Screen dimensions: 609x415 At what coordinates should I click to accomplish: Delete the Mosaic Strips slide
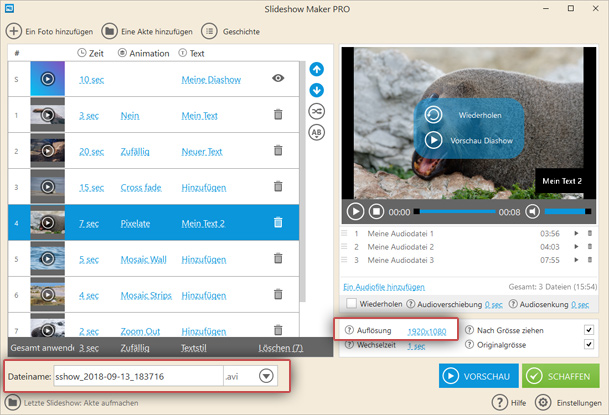tap(278, 294)
